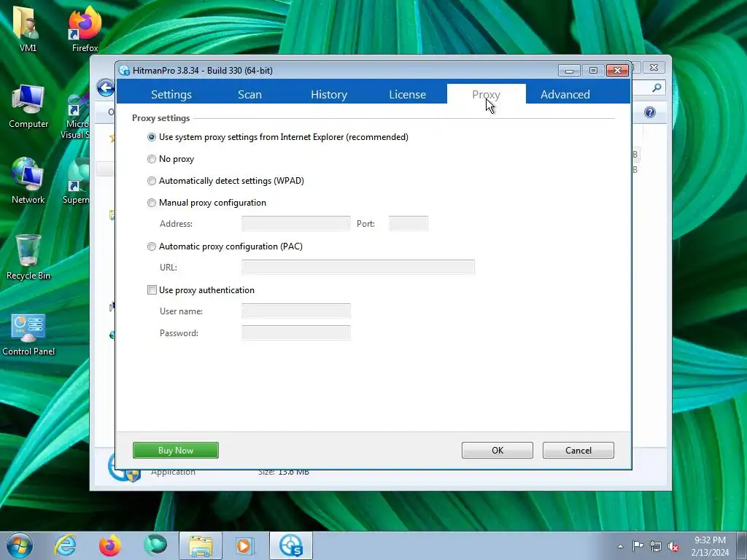Click the green Buy Now button
The width and height of the screenshot is (747, 560).
(176, 450)
